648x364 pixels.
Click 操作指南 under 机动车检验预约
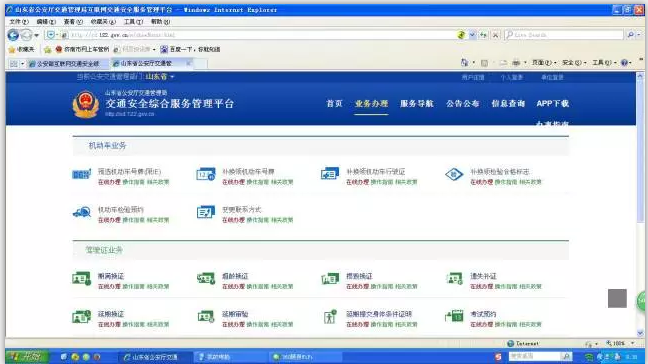click(x=133, y=220)
